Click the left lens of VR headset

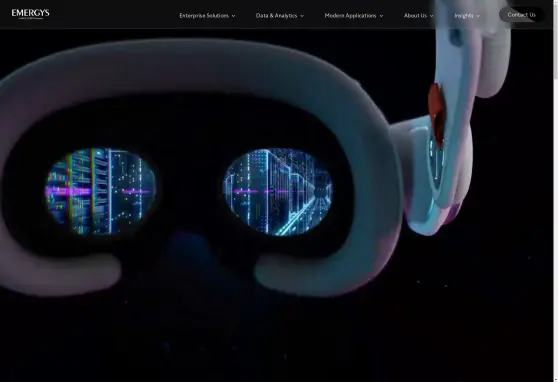(x=101, y=192)
